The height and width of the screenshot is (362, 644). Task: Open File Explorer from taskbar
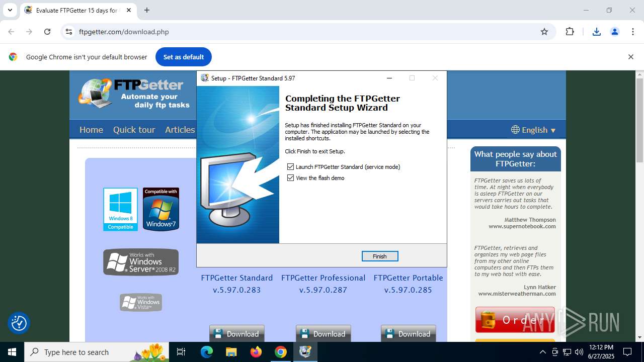pyautogui.click(x=231, y=352)
